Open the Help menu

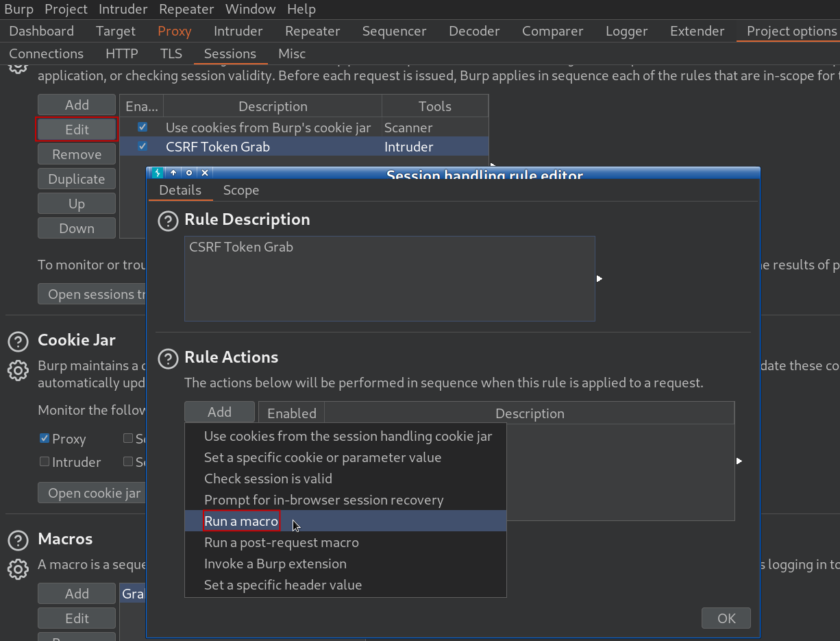click(301, 10)
